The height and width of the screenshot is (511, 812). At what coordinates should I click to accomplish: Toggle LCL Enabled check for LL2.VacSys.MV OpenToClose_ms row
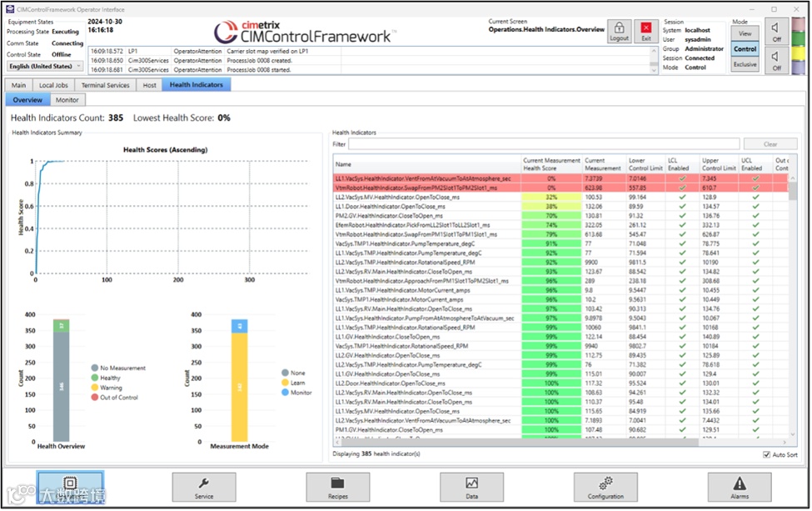[683, 198]
